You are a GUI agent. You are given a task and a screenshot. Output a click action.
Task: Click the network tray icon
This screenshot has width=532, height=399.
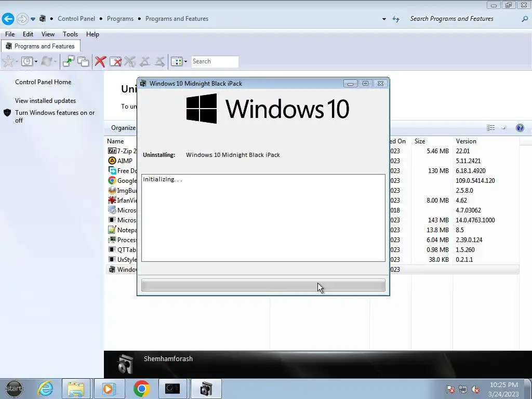click(x=463, y=390)
